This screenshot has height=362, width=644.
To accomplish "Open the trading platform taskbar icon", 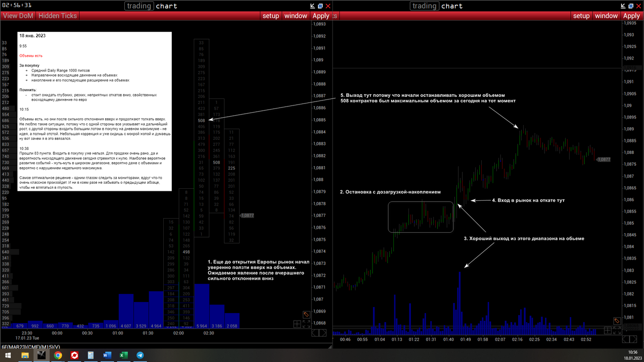I will click(41, 356).
